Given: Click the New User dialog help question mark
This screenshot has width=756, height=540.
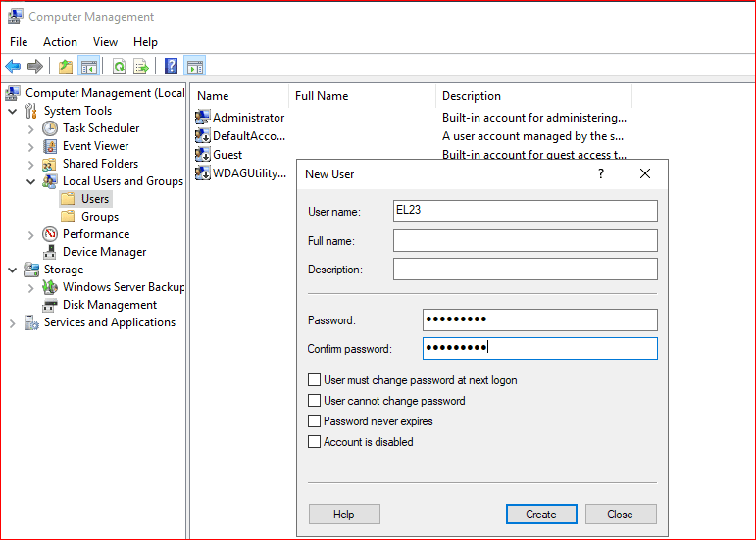Looking at the screenshot, I should pyautogui.click(x=601, y=173).
